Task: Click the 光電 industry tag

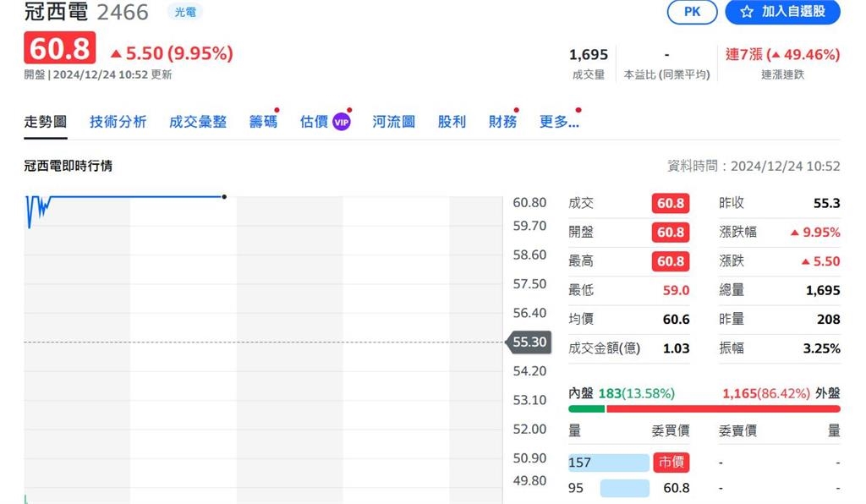Action: pyautogui.click(x=184, y=12)
